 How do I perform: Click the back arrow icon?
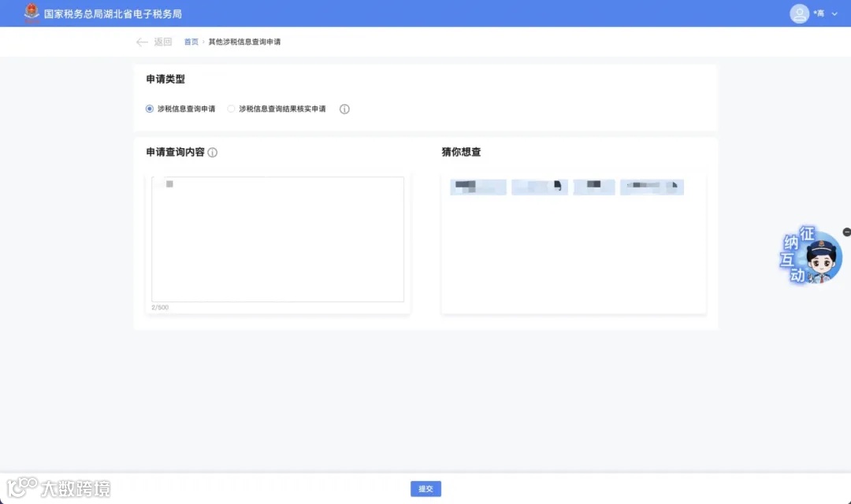click(142, 42)
